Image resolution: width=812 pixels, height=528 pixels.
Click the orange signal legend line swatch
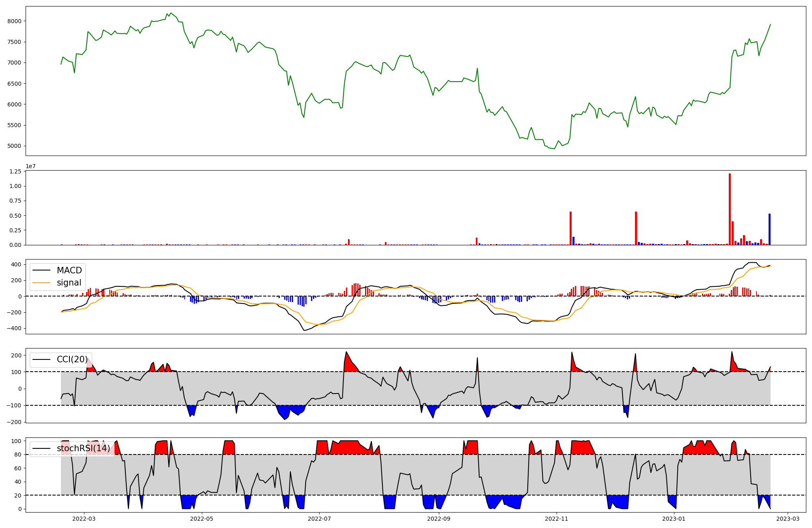(x=41, y=283)
